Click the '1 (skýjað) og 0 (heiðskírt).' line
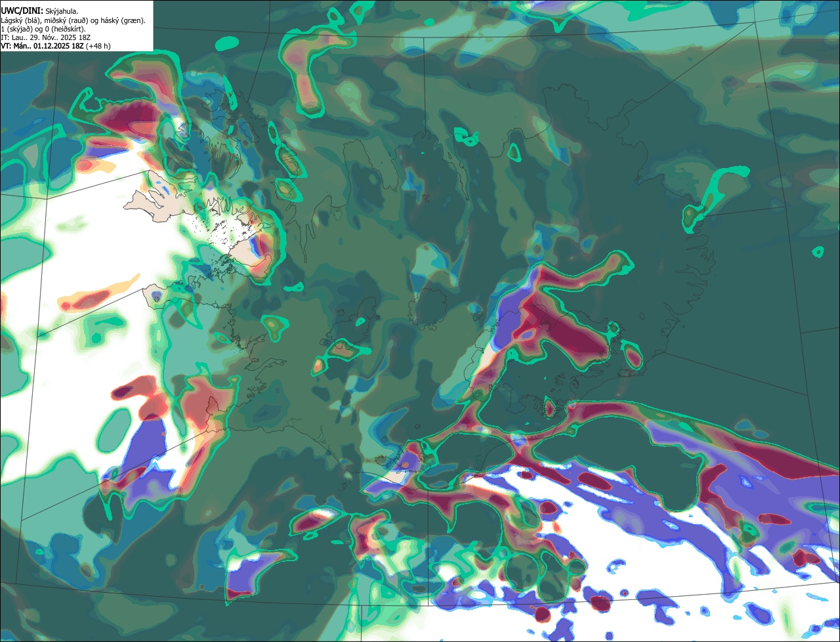This screenshot has width=840, height=642. 43,29
